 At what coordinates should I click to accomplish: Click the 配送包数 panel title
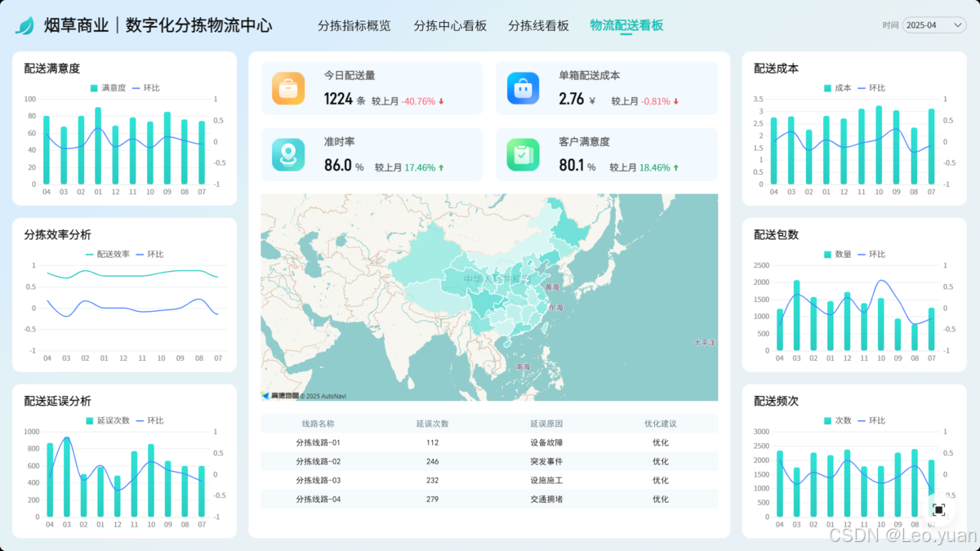[x=776, y=234]
